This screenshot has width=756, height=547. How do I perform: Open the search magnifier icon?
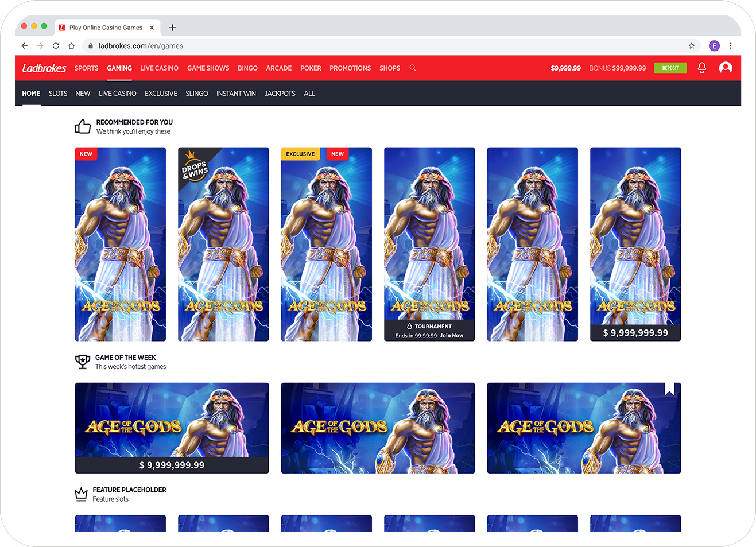click(413, 68)
